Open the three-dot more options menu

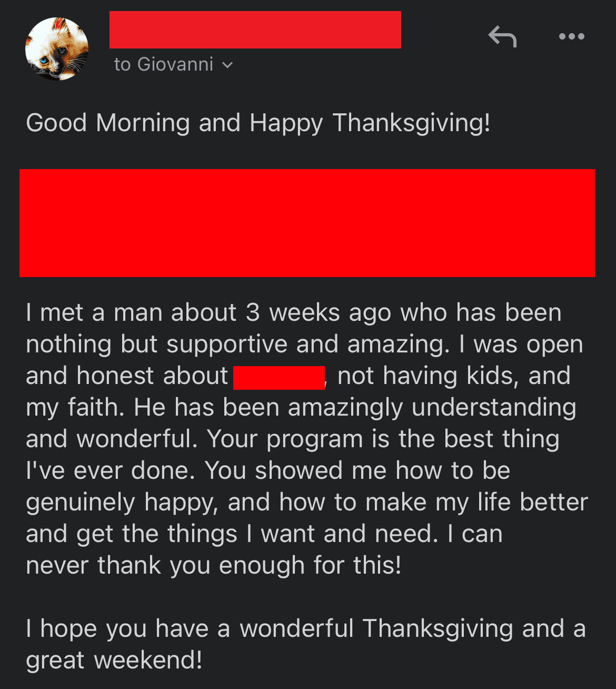571,36
